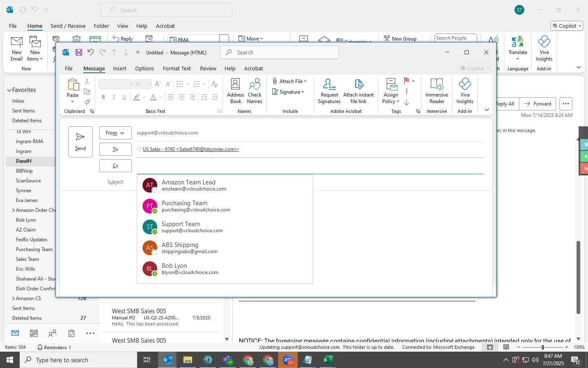This screenshot has width=588, height=368.
Task: Collapse the Favorites section
Action: click(x=9, y=90)
